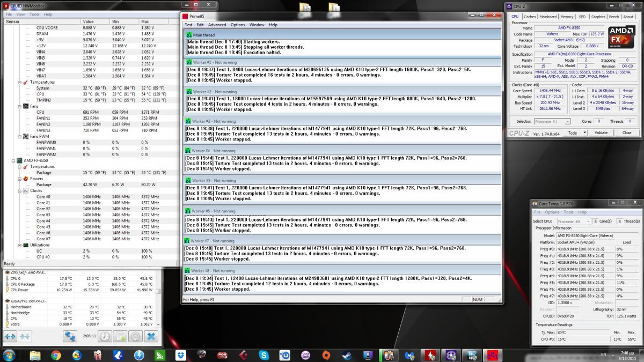
Task: Open Prime95 Test menu
Action: coord(188,25)
